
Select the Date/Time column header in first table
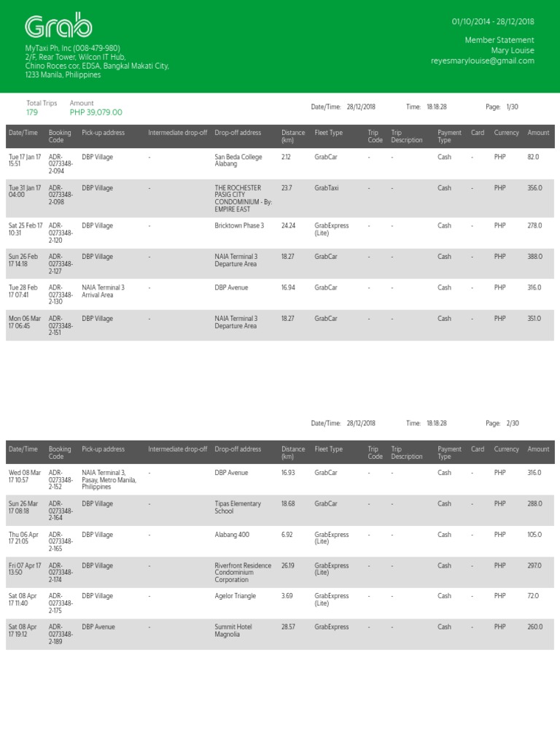pos(23,133)
